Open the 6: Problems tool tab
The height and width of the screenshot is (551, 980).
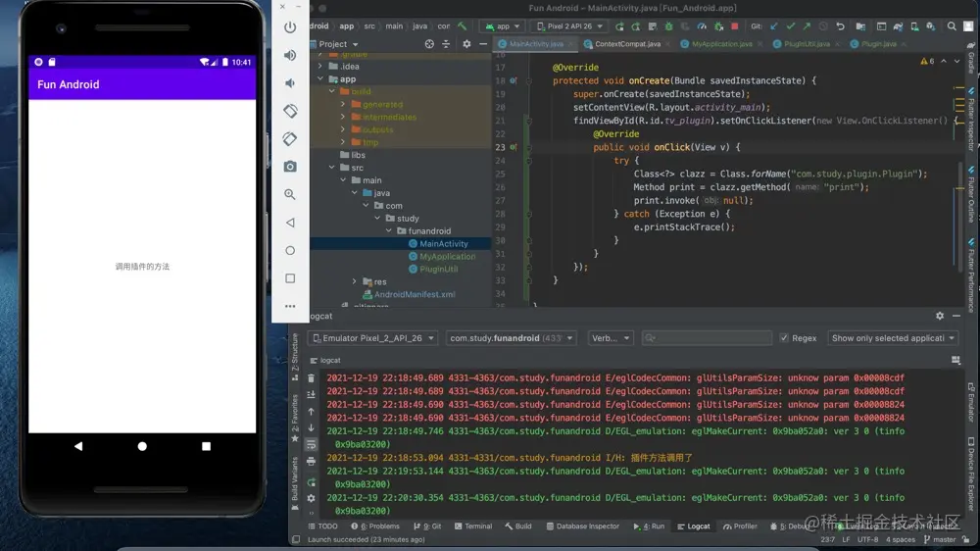pyautogui.click(x=375, y=526)
